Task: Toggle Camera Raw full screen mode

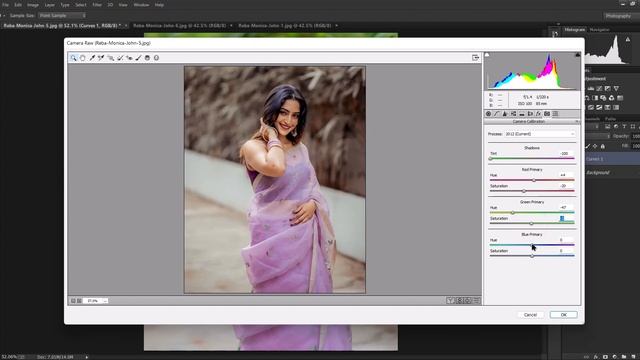Action: coord(476,58)
